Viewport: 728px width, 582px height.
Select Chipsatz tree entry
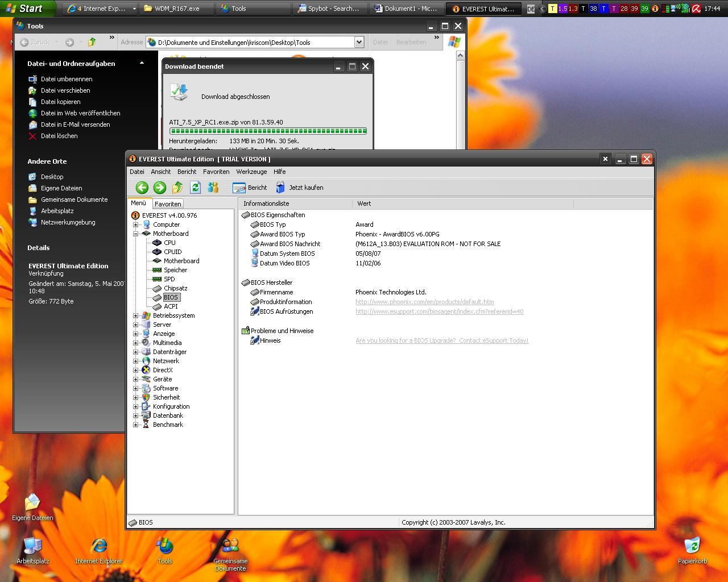click(x=175, y=288)
